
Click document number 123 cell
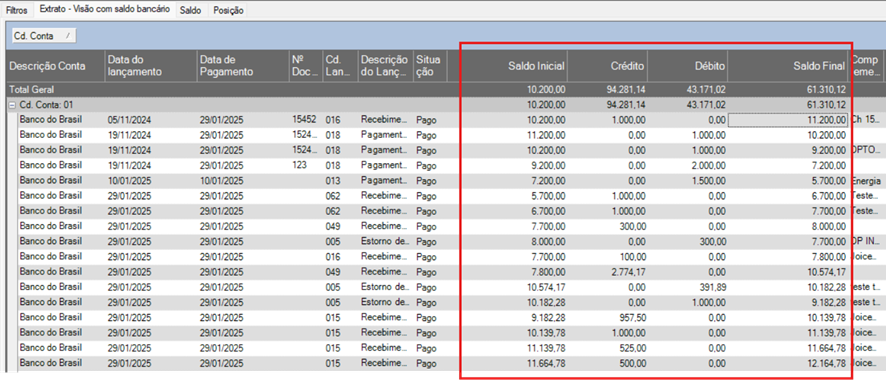coord(299,165)
